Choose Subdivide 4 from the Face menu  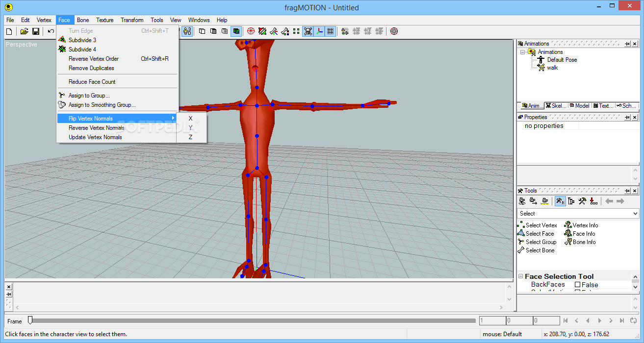point(117,49)
